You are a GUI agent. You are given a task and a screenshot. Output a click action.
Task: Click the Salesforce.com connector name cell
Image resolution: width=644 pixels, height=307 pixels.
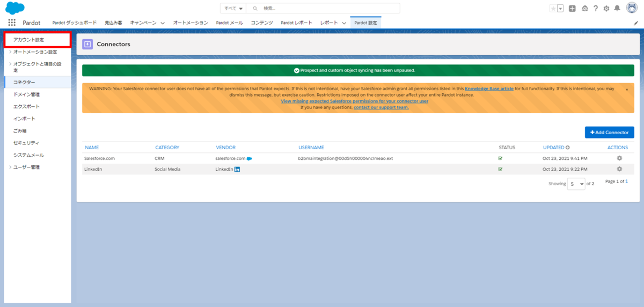(100, 159)
